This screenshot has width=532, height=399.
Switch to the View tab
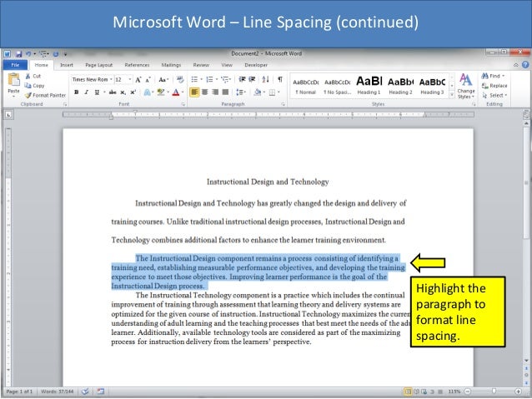[227, 65]
